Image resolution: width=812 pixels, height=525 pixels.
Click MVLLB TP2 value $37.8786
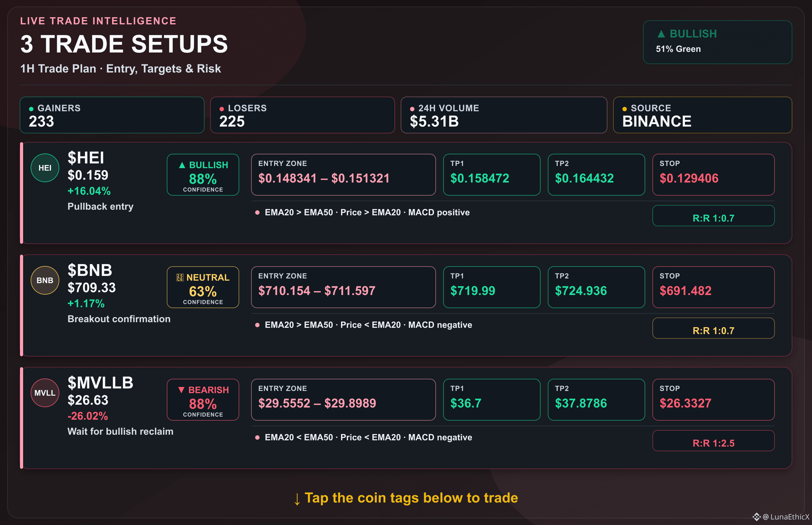581,403
